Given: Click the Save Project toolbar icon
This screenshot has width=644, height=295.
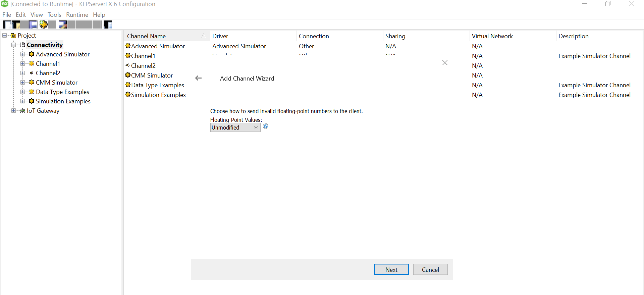Looking at the screenshot, I should (33, 24).
